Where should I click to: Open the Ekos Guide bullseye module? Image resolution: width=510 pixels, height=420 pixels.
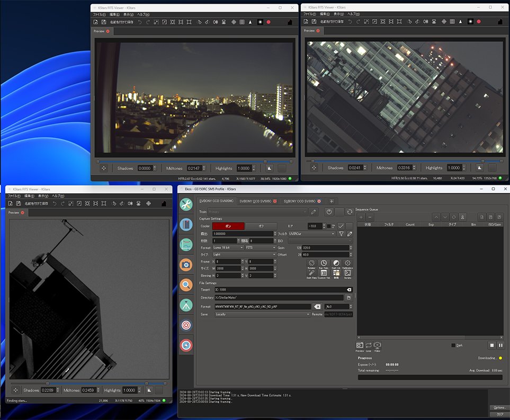tap(186, 345)
